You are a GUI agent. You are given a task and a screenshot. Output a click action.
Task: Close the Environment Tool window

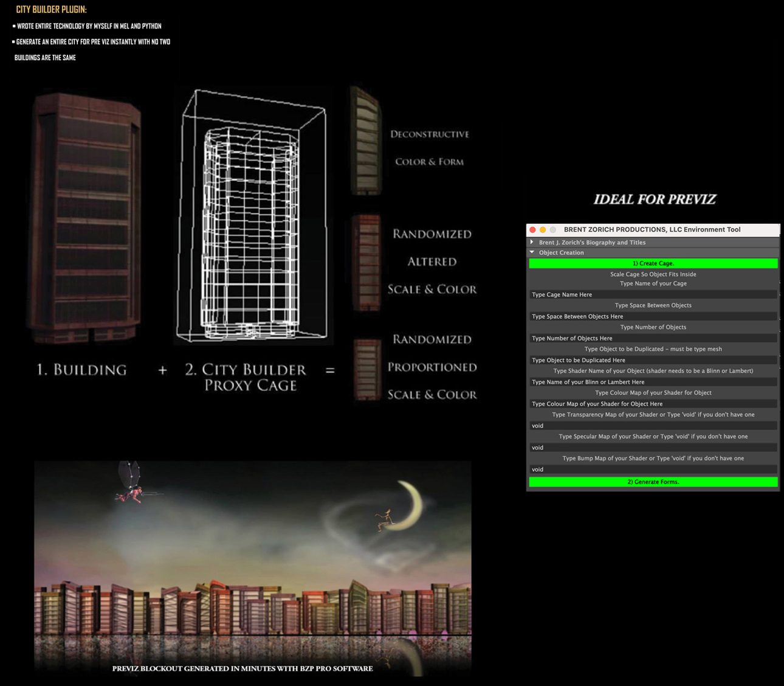coord(533,230)
